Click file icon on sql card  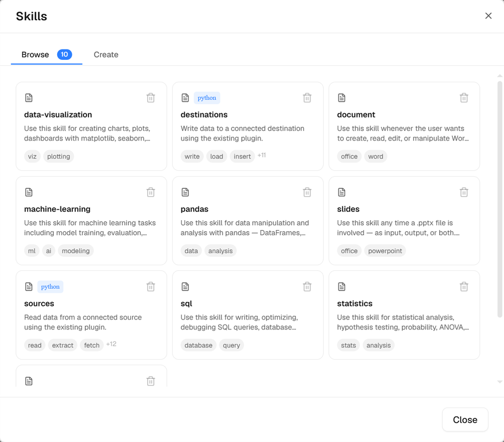click(x=185, y=287)
